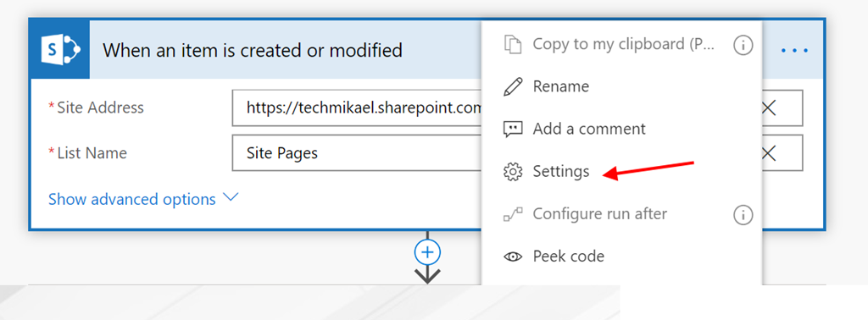
Task: Click the Copy to my clipboard icon
Action: click(513, 44)
